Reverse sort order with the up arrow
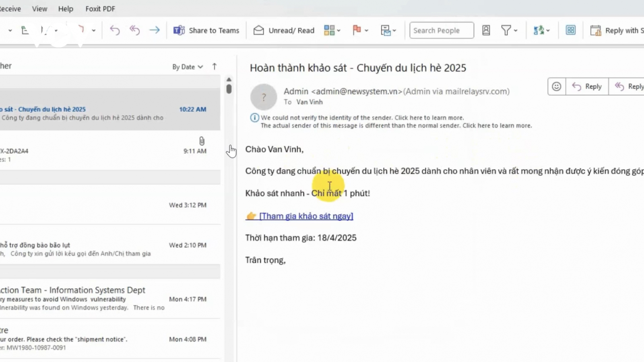The image size is (644, 362). click(215, 66)
